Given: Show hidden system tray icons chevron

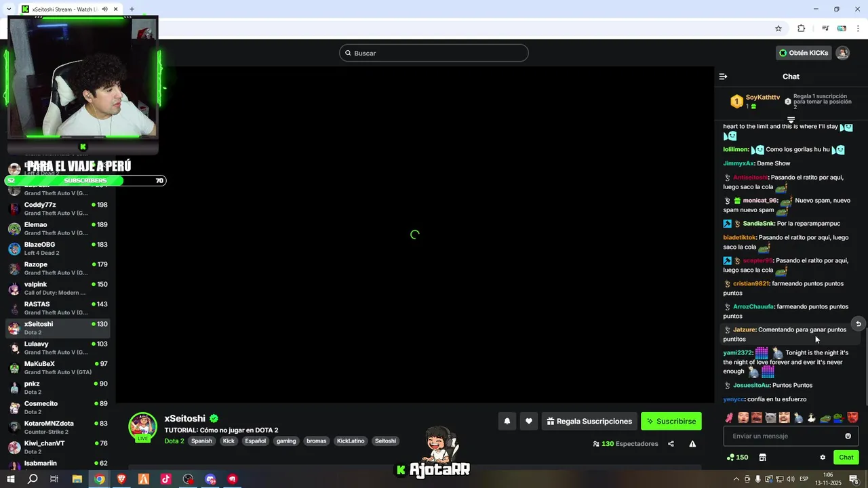Looking at the screenshot, I should [x=736, y=479].
